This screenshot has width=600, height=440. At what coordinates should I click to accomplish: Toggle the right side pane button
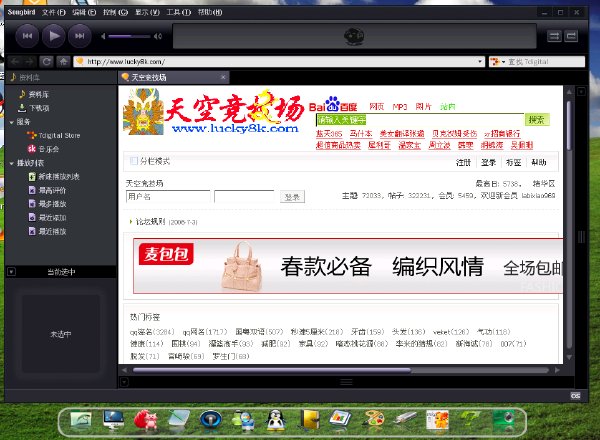point(581,92)
